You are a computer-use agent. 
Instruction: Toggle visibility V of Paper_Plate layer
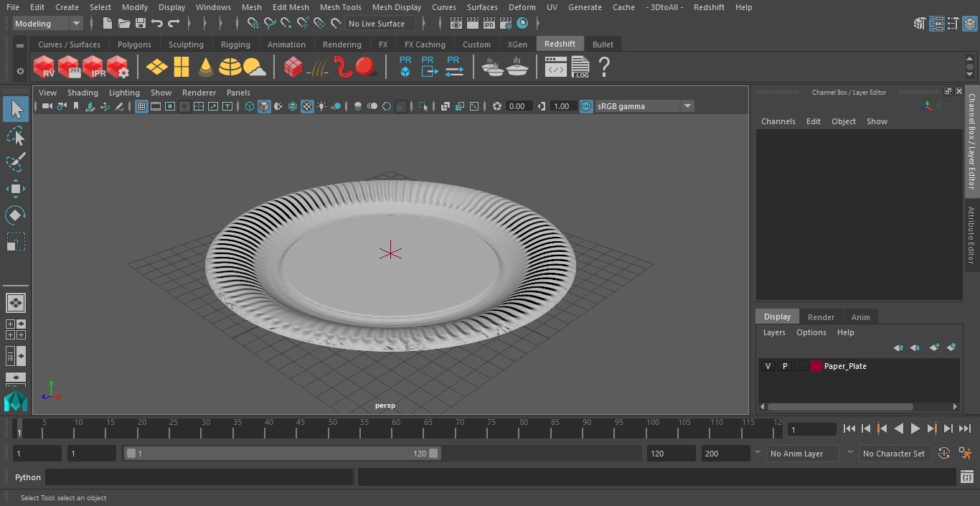[768, 366]
